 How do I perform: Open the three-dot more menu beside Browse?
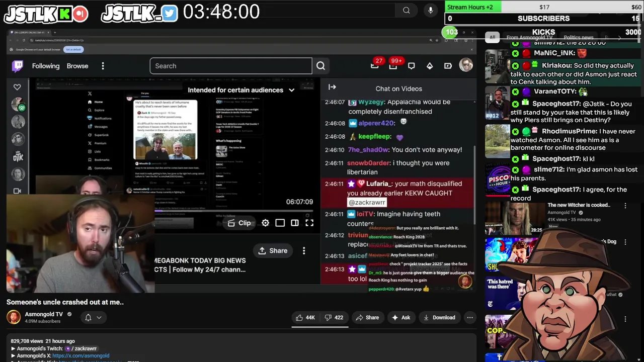coord(103,66)
